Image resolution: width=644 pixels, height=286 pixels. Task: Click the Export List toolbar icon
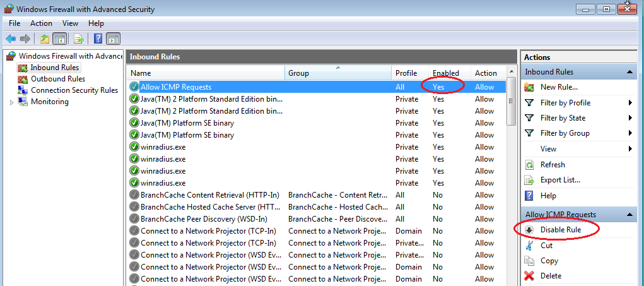tap(79, 39)
